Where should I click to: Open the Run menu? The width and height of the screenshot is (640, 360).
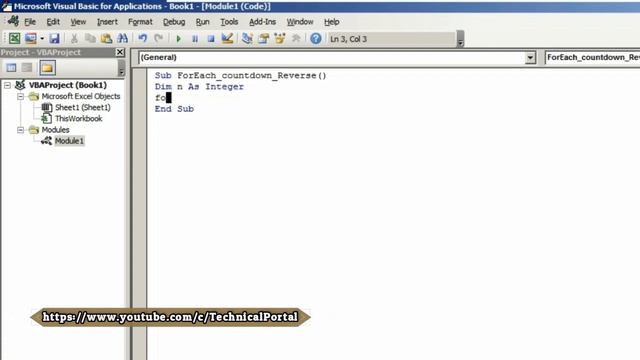pos(202,22)
